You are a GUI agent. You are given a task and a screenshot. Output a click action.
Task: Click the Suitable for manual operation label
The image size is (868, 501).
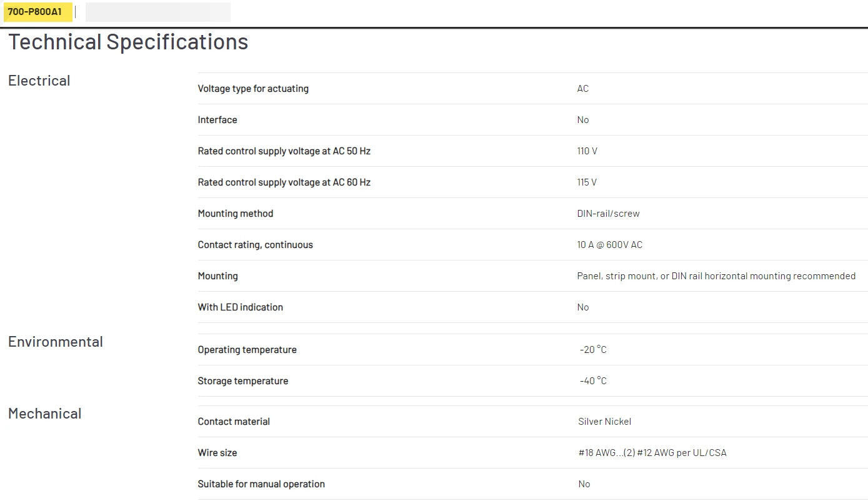click(261, 484)
